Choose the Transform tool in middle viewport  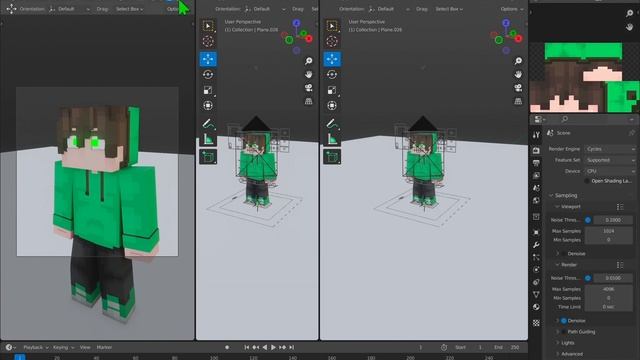208,106
